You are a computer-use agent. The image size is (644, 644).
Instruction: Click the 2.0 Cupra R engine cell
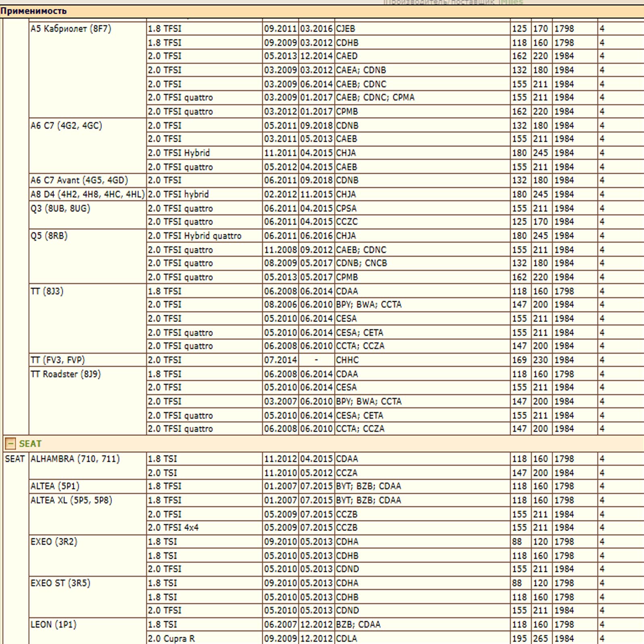(x=171, y=638)
